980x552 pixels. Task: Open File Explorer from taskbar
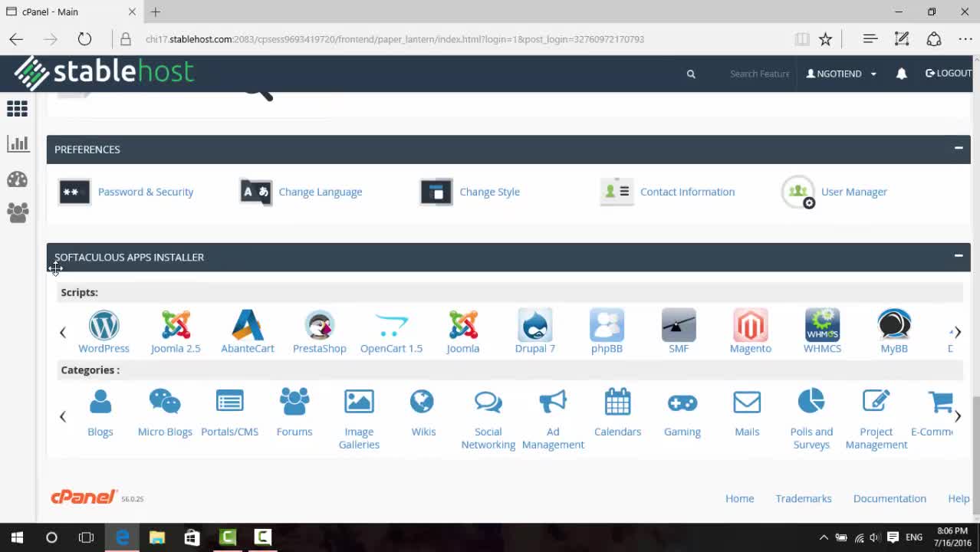157,537
